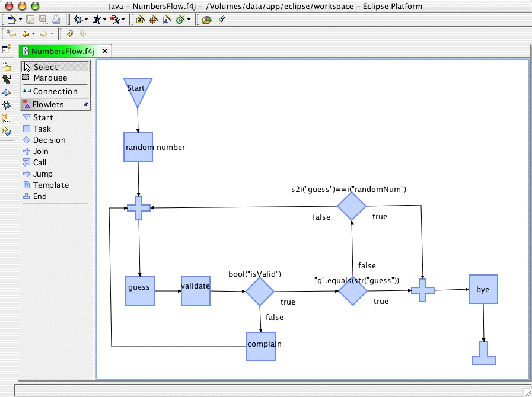This screenshot has width=532, height=397.
Task: Pick the Decision flowlet from palette
Action: pyautogui.click(x=49, y=140)
